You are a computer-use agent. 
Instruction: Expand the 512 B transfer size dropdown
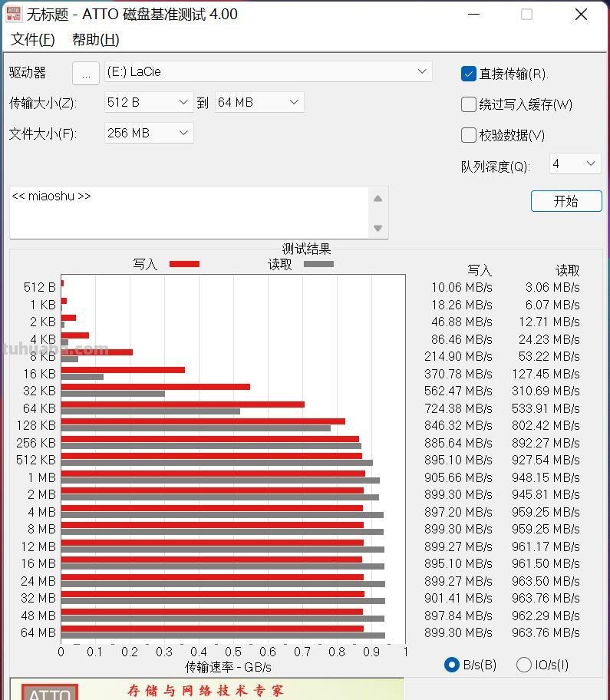[149, 102]
